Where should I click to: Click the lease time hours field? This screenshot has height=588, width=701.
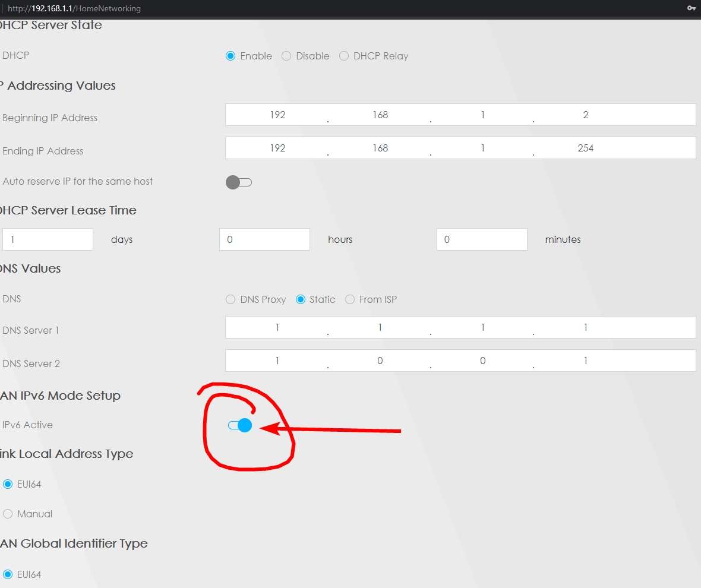(264, 239)
